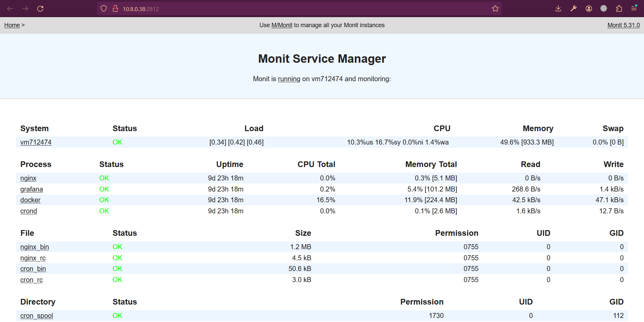Open the downloads icon
The width and height of the screenshot is (644, 322).
point(558,9)
